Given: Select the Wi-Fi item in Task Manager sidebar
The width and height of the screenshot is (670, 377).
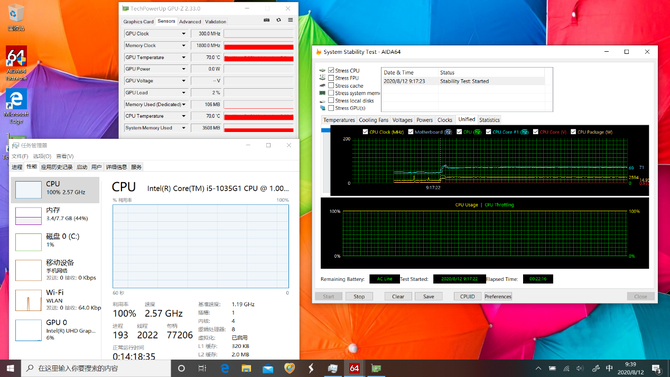Looking at the screenshot, I should (56, 300).
